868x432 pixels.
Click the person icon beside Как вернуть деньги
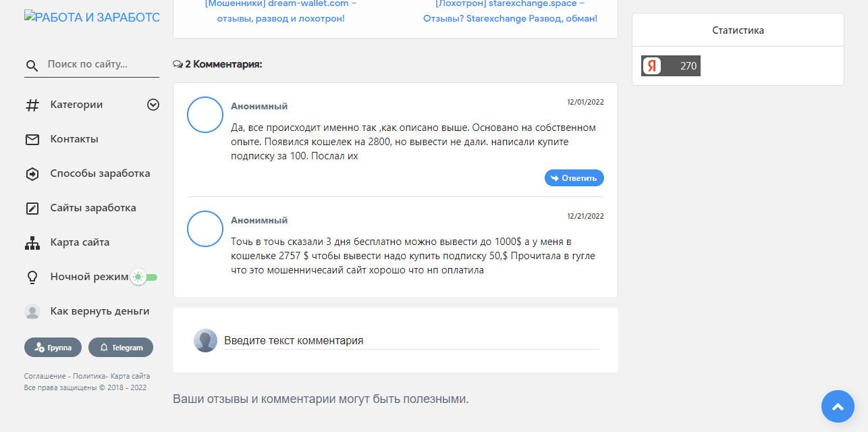32,311
